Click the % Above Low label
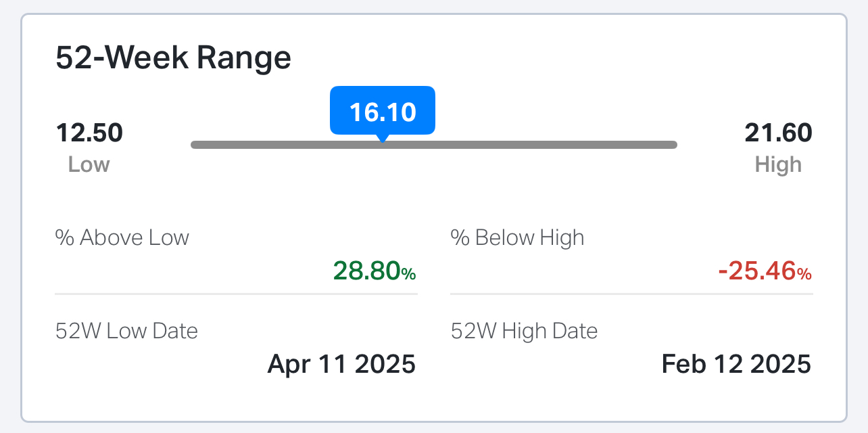 coord(122,237)
